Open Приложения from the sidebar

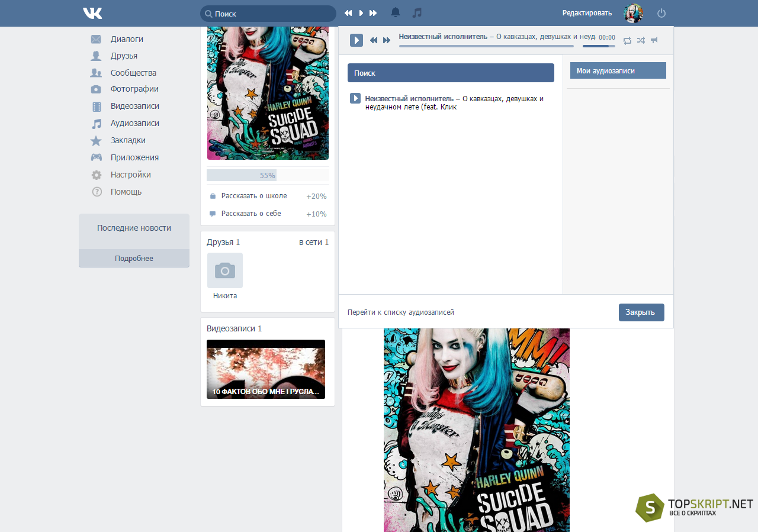[x=134, y=157]
